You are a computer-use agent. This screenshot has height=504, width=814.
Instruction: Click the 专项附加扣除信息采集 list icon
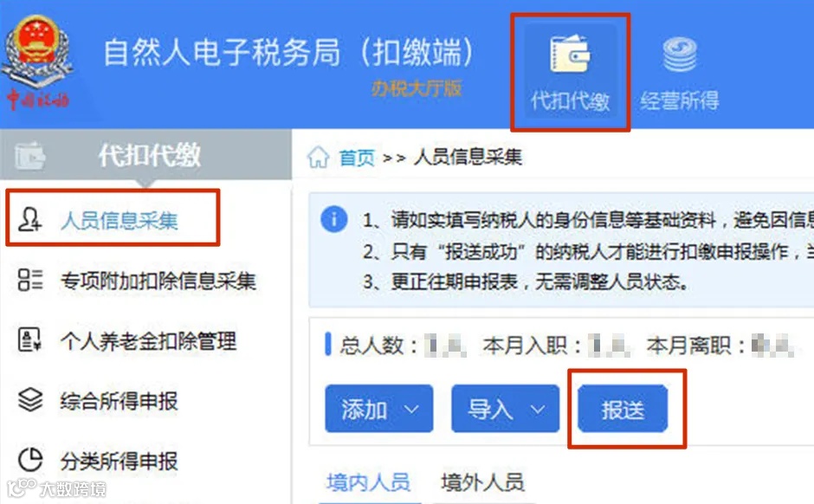pyautogui.click(x=30, y=279)
